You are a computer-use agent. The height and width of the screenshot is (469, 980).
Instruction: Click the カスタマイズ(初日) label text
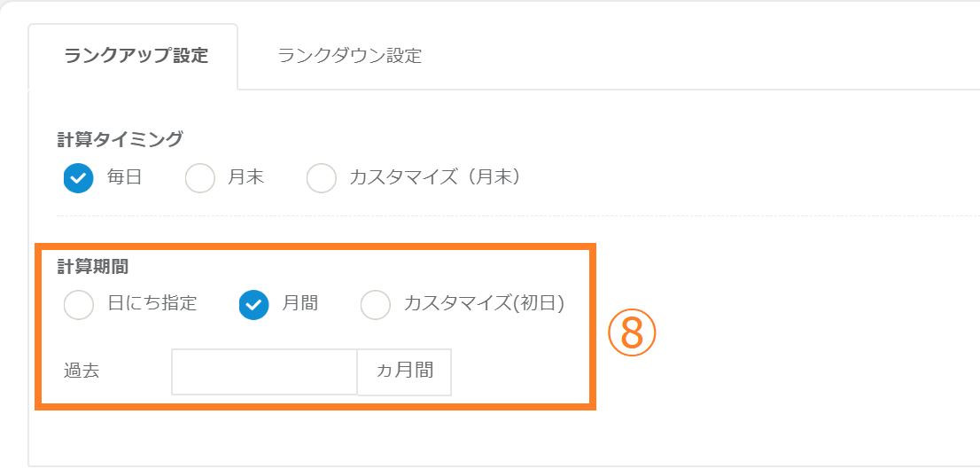coord(484,303)
